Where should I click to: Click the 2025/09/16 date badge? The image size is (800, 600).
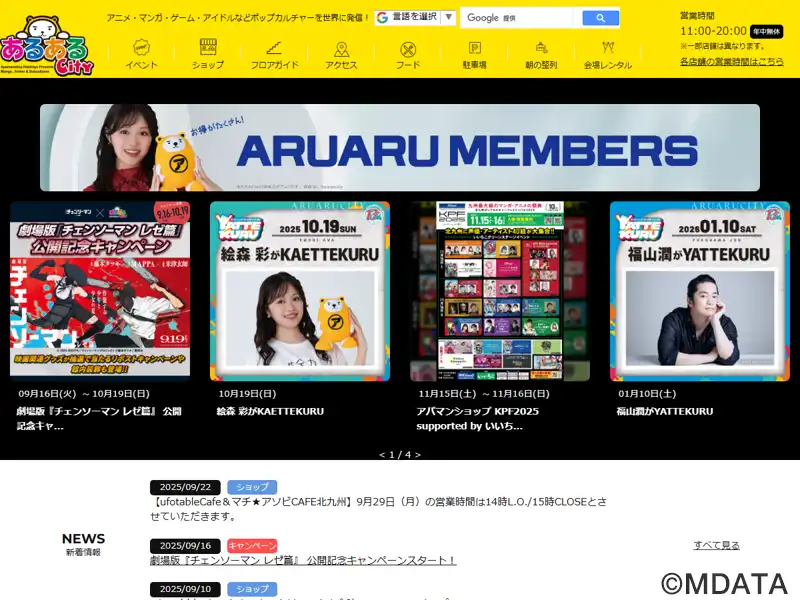185,546
